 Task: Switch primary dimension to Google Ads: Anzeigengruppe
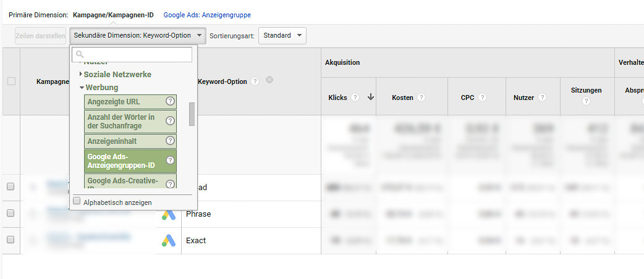[x=207, y=15]
